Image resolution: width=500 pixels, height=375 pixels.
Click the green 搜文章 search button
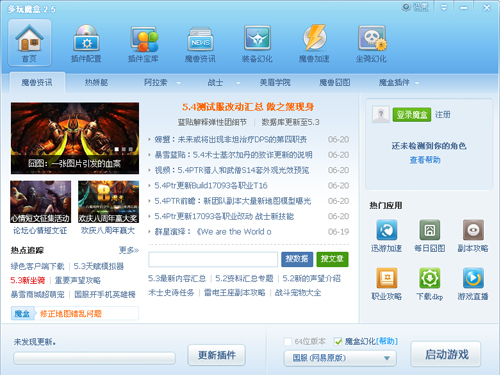[x=332, y=259]
